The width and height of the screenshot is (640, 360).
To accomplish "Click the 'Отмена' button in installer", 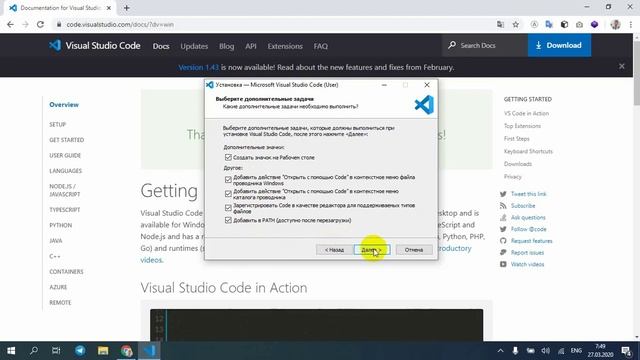I will pos(414,249).
